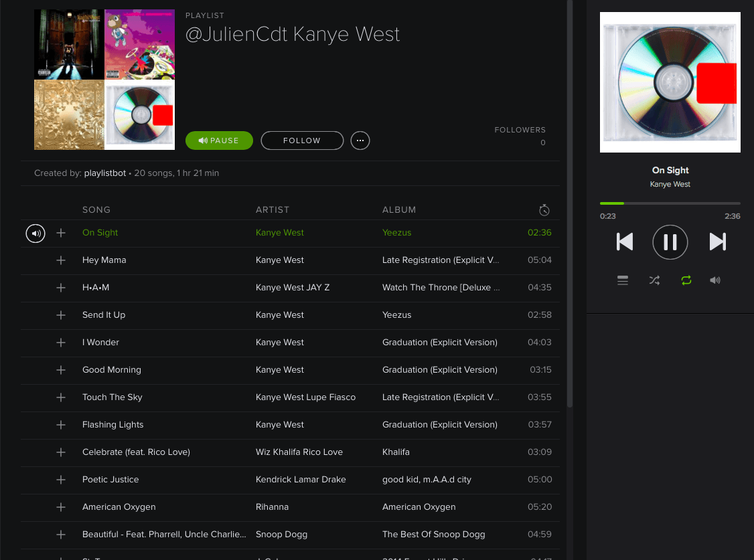This screenshot has height=560, width=754.
Task: Open the Kanye West JAY Z artist link
Action: point(293,288)
